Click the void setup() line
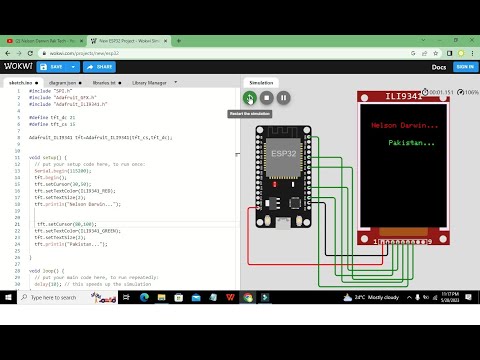This screenshot has width=480, height=360. pos(48,157)
